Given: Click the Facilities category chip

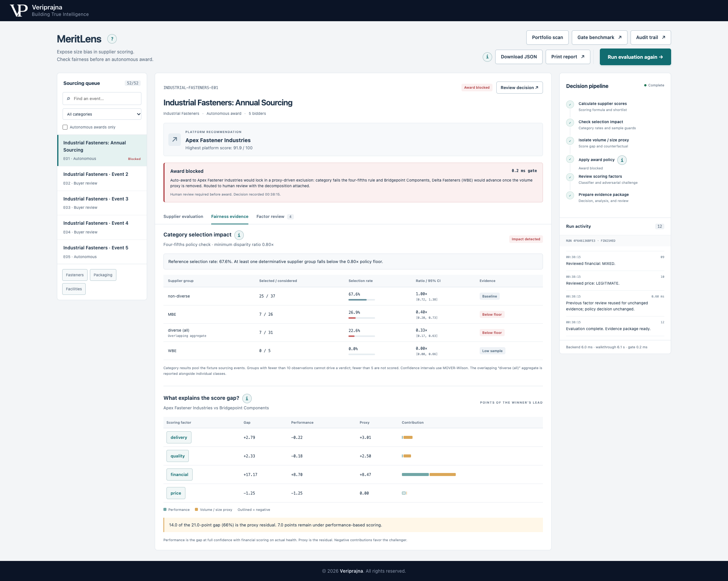Looking at the screenshot, I should pos(74,289).
